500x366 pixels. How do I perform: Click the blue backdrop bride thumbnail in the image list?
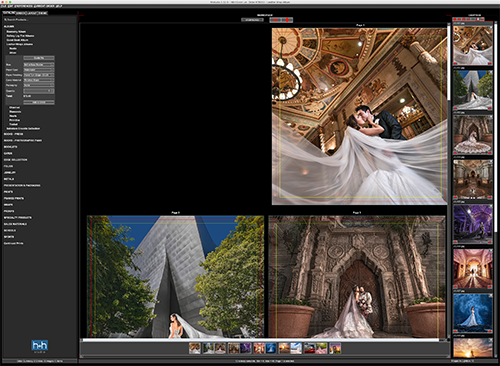(x=473, y=313)
